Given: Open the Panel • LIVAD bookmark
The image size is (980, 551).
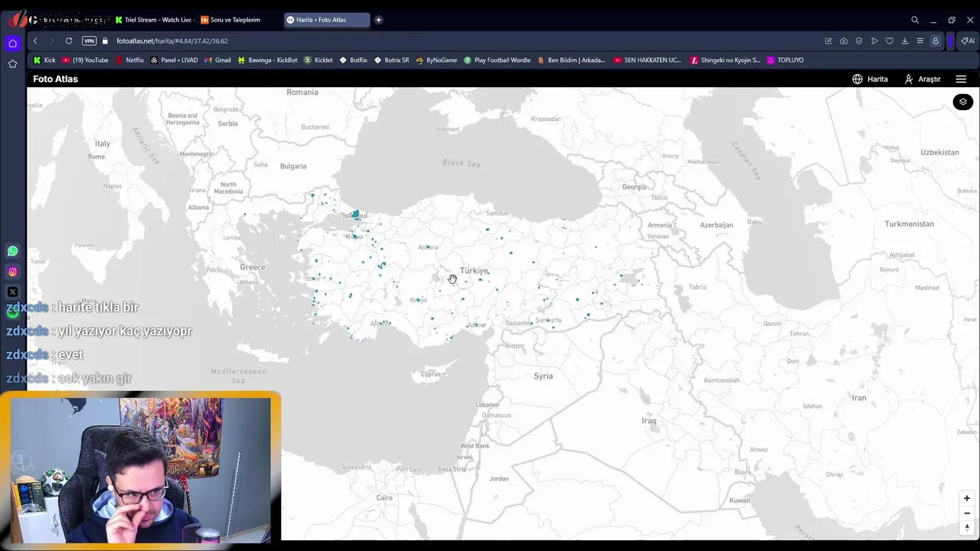Looking at the screenshot, I should (x=174, y=60).
